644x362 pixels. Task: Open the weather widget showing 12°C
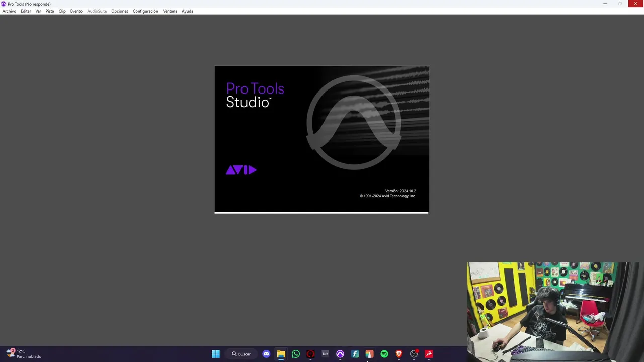(24, 353)
